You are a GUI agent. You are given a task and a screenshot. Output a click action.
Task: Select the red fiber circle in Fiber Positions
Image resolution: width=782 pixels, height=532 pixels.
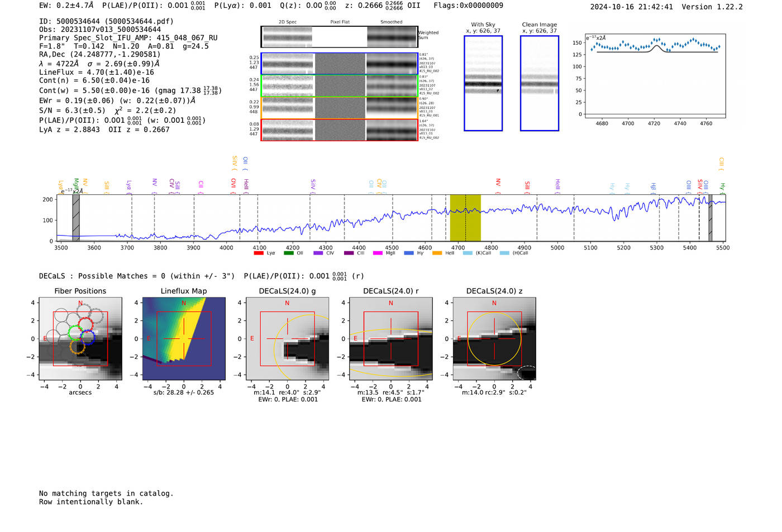tap(85, 325)
